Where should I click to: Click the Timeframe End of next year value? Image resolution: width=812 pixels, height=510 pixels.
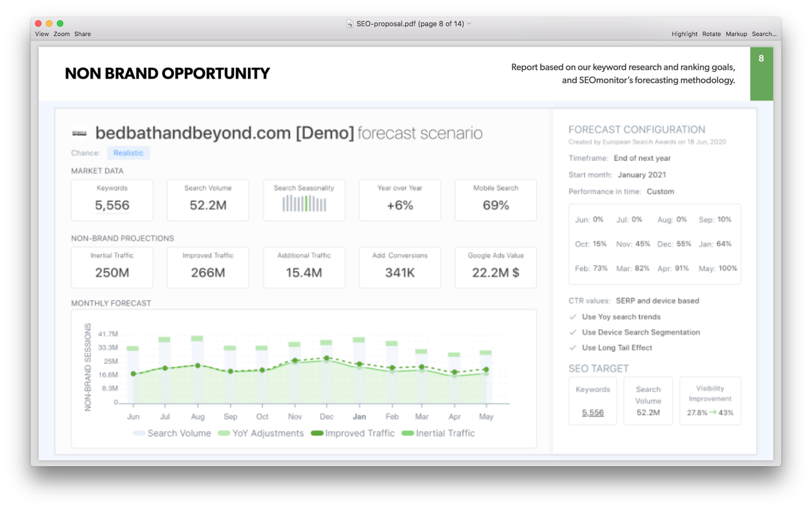[642, 158]
